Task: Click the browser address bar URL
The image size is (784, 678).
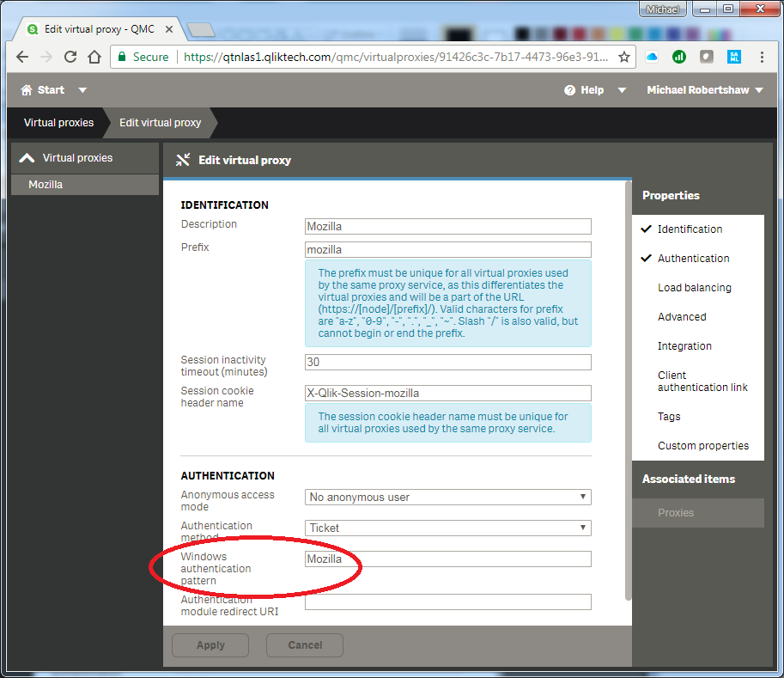Action: 396,57
